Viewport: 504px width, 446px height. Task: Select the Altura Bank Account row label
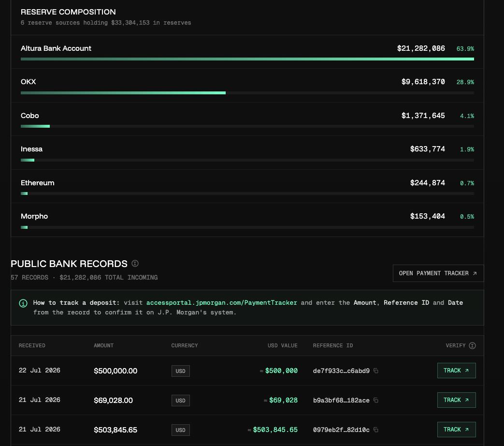pos(56,48)
